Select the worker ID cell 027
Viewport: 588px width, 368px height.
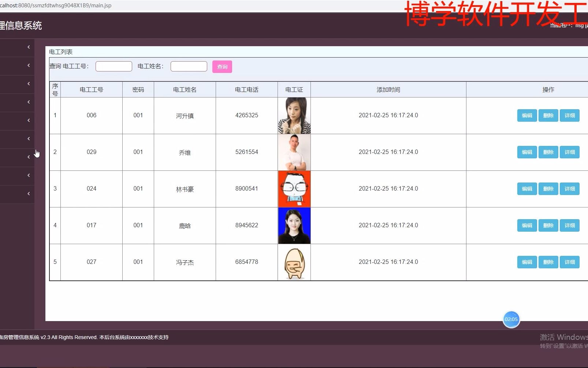[92, 262]
